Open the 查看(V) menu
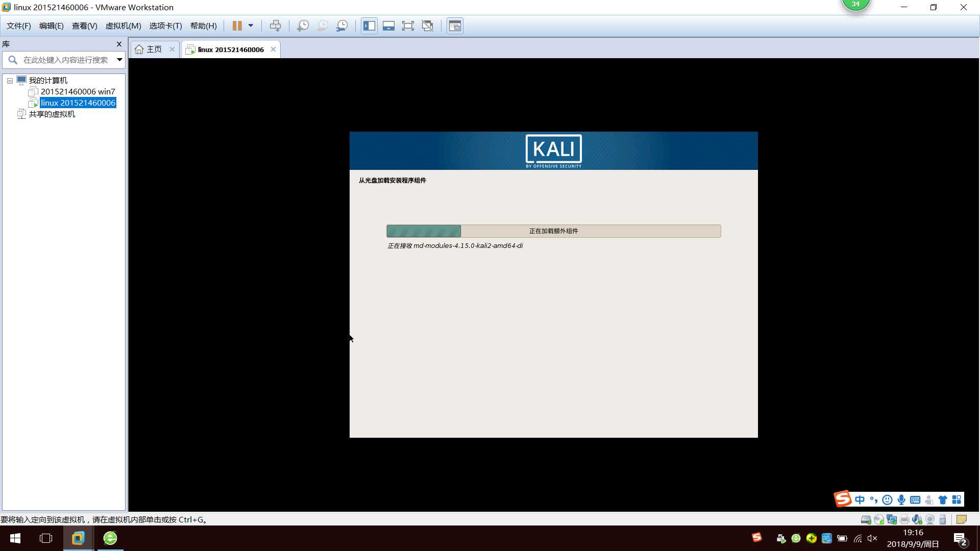The image size is (980, 551). 84,26
